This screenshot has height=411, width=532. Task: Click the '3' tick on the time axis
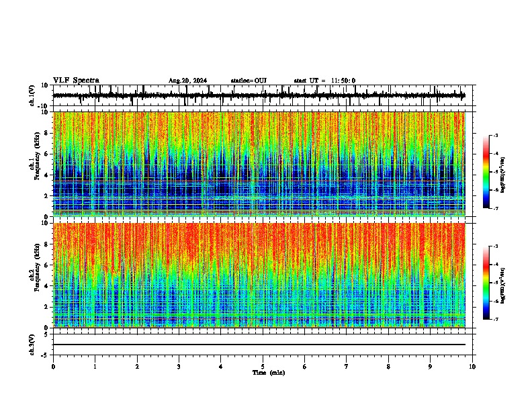tap(179, 367)
